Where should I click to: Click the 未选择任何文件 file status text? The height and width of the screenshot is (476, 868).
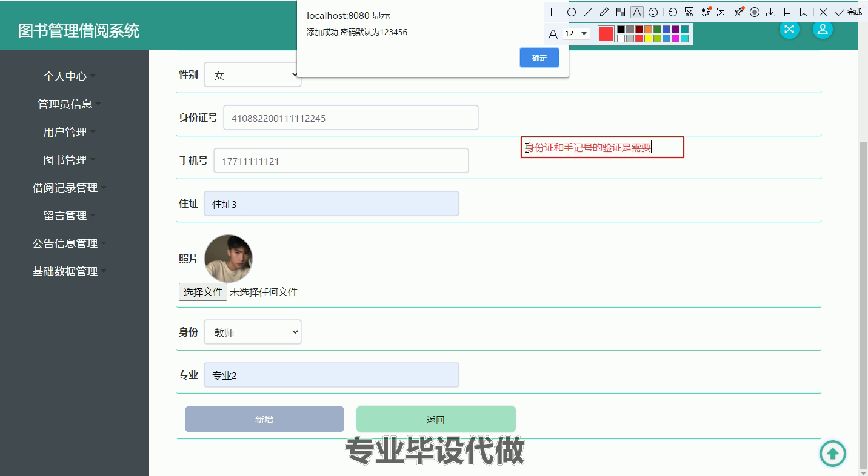(x=264, y=292)
